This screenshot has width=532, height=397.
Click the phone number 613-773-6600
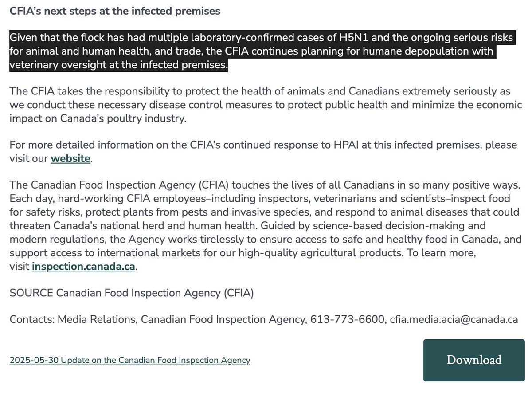(x=347, y=319)
